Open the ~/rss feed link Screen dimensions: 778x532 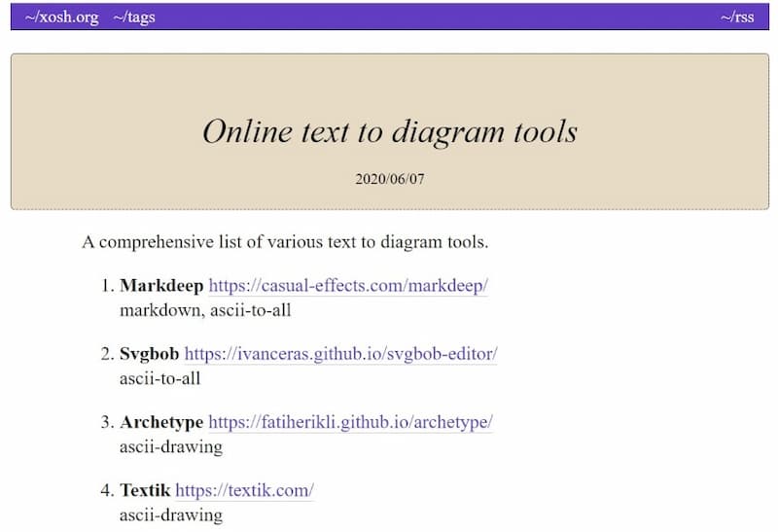(736, 17)
